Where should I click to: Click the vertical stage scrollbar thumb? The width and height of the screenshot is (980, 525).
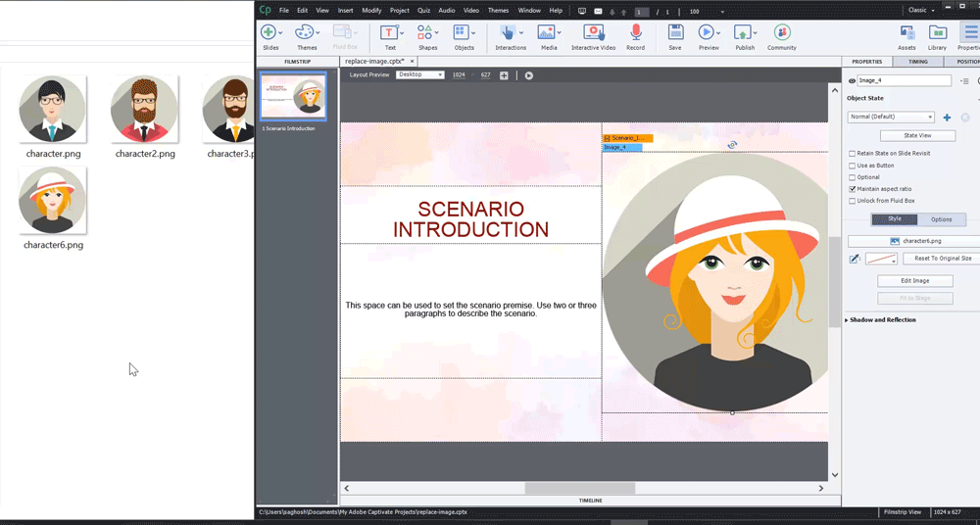click(x=834, y=282)
